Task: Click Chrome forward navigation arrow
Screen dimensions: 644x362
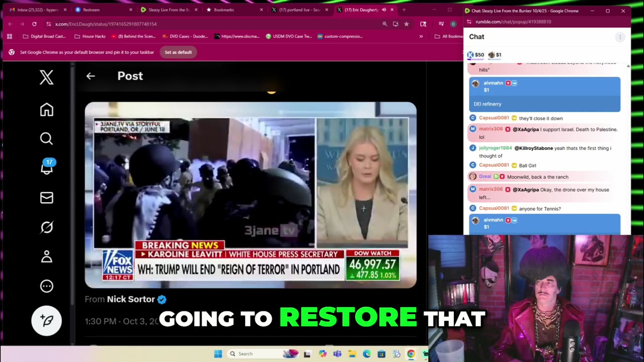Action: (22, 24)
